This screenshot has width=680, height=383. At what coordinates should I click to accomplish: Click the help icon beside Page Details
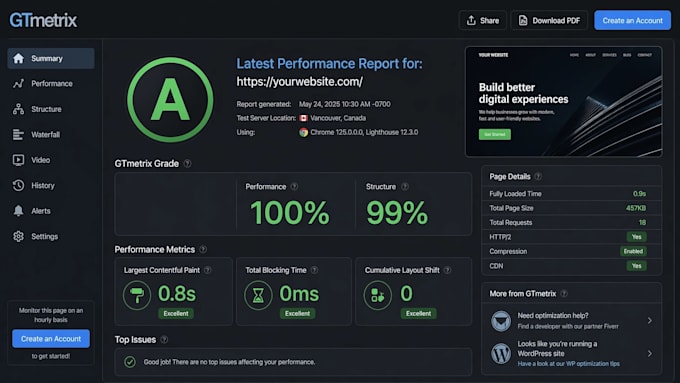point(538,177)
